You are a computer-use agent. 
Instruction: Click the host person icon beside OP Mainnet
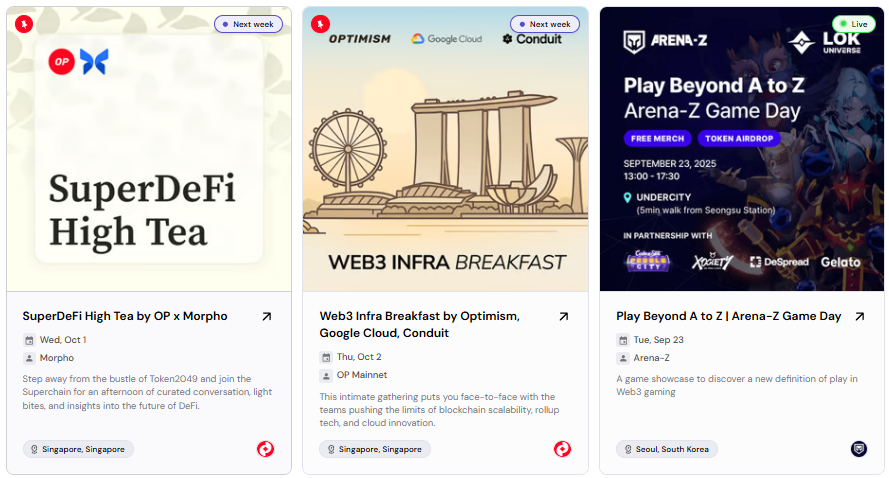click(326, 375)
